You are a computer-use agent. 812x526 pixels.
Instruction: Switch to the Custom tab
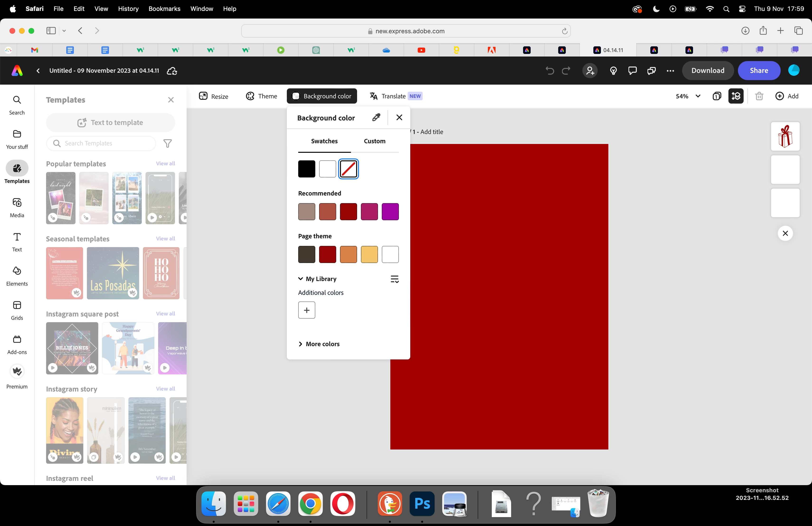point(374,141)
